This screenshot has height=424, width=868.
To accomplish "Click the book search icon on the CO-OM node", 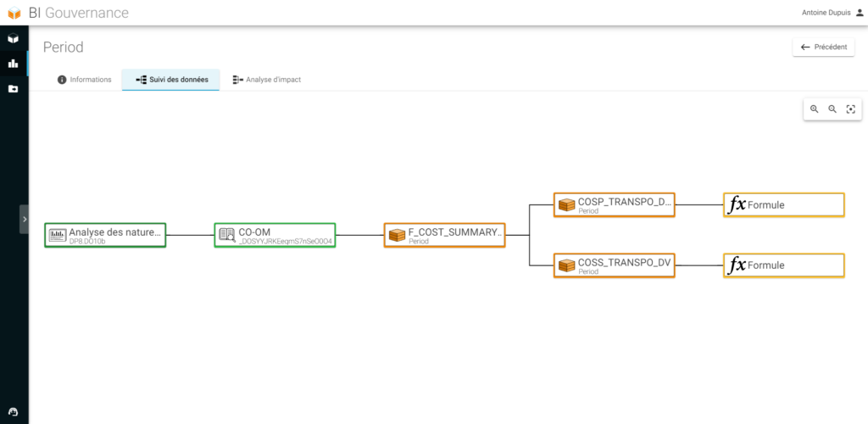I will tap(227, 235).
